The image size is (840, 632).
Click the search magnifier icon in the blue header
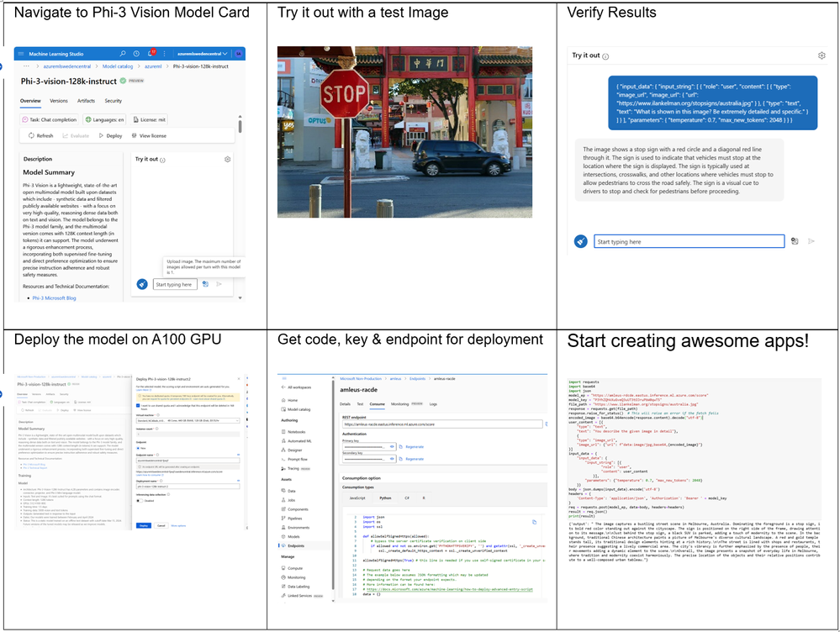pos(123,54)
